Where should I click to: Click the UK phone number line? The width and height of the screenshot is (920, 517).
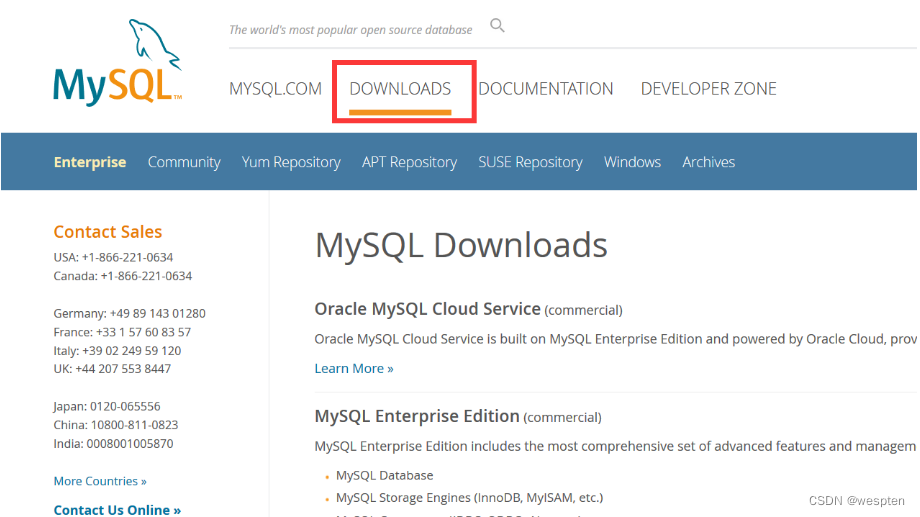tap(112, 369)
